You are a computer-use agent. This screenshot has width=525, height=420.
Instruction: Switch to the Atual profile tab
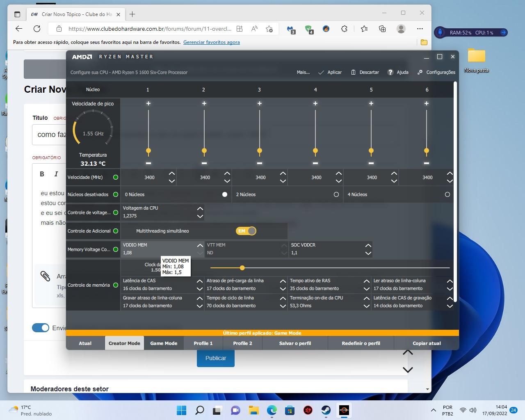(85, 343)
